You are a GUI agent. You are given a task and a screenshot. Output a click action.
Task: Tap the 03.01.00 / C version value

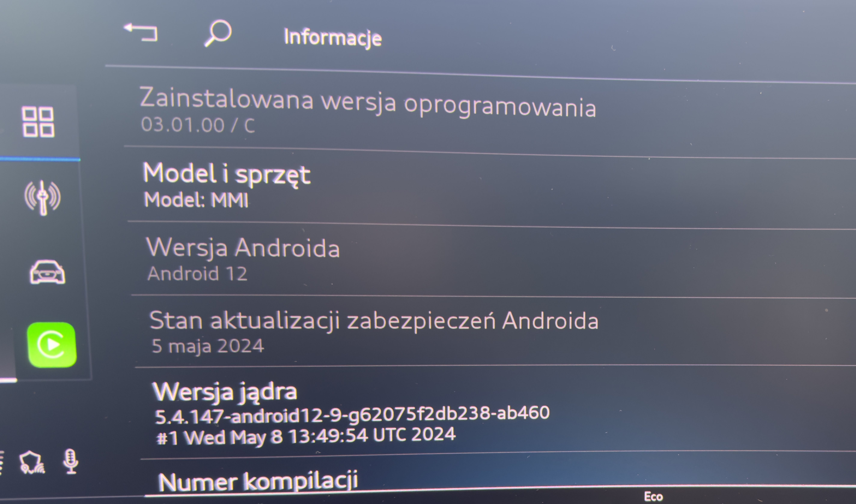coord(198,125)
